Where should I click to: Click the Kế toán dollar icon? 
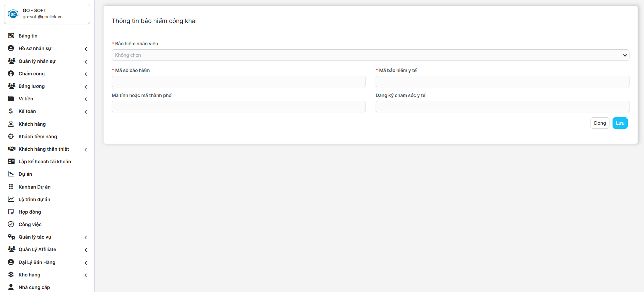[x=11, y=111]
